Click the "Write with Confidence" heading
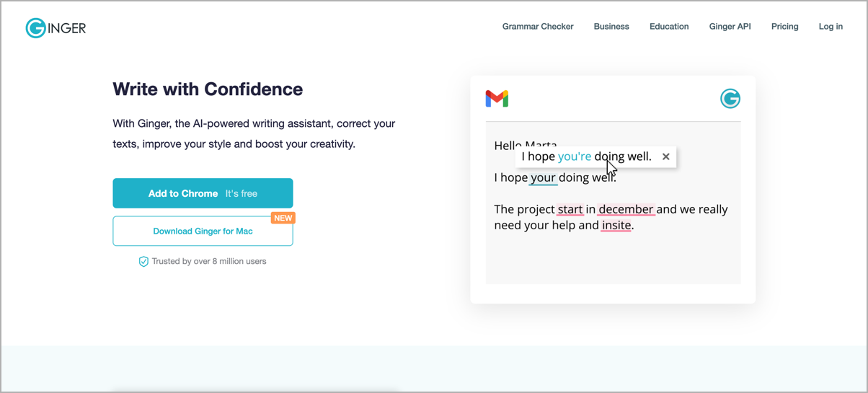Screen dimensions: 868x393 [208, 89]
